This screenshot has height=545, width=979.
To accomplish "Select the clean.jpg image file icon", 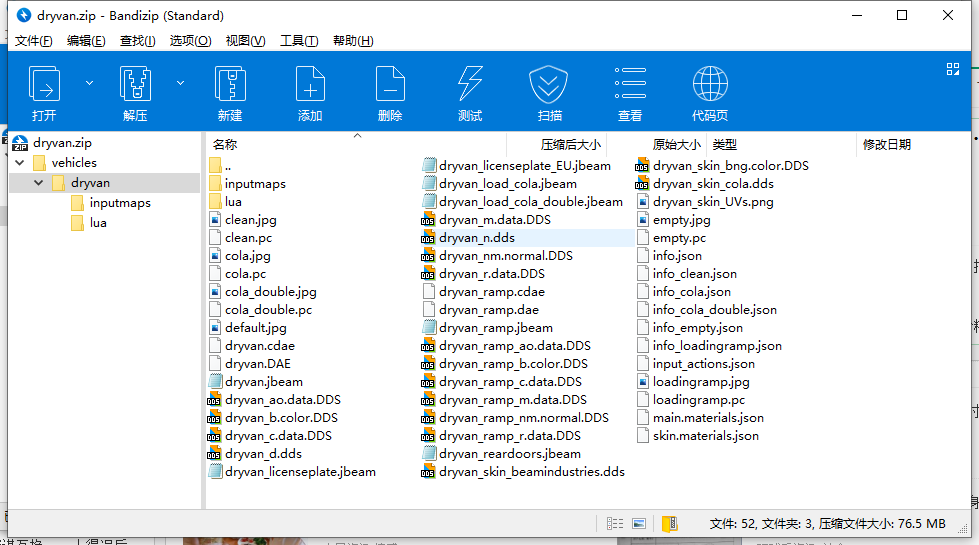I will tap(215, 220).
